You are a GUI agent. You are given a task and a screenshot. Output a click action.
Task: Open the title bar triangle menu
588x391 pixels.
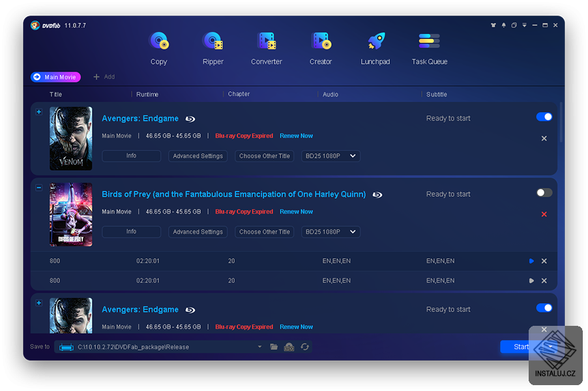(x=524, y=25)
